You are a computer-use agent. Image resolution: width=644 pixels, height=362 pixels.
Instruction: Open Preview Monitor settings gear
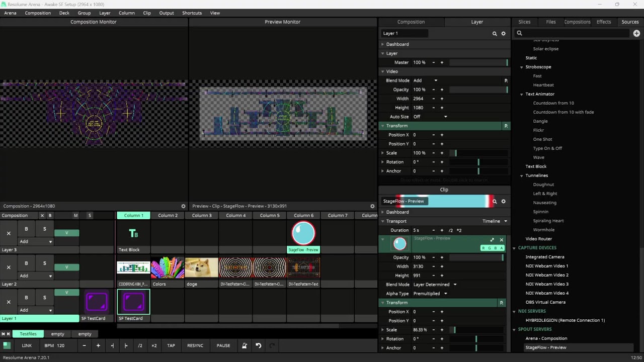pyautogui.click(x=372, y=206)
